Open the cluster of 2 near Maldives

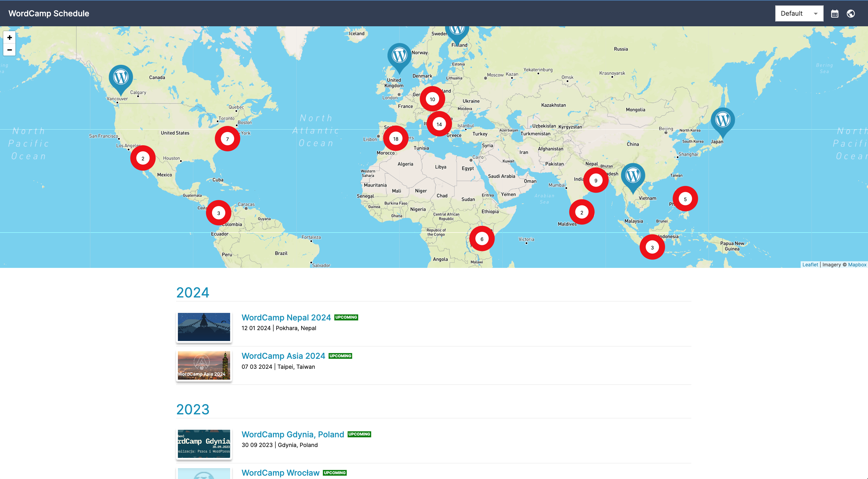(x=582, y=213)
